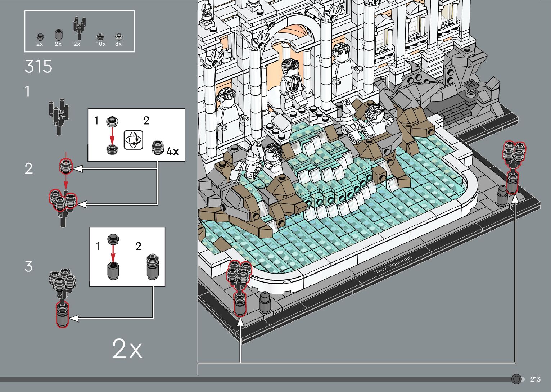551x392 pixels.
Task: Click the single red-outlined round stack in sub-step 2
Action: click(x=66, y=167)
